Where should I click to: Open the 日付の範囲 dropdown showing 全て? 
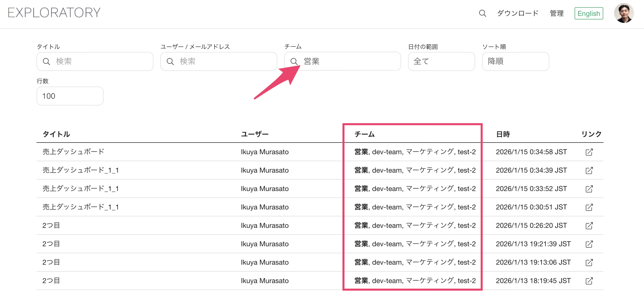[x=441, y=61]
